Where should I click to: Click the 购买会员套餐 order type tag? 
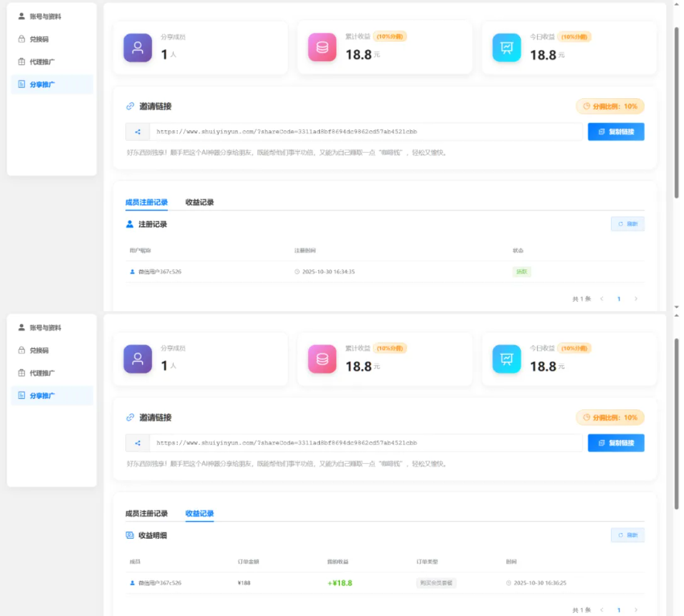pos(436,583)
